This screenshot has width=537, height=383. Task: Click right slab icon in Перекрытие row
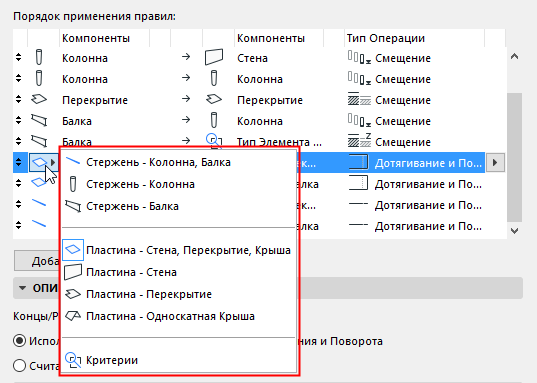(x=214, y=99)
